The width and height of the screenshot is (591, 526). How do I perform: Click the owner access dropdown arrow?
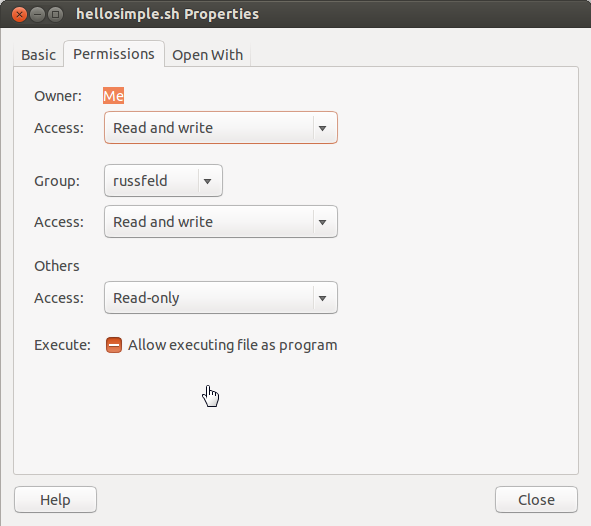click(322, 128)
